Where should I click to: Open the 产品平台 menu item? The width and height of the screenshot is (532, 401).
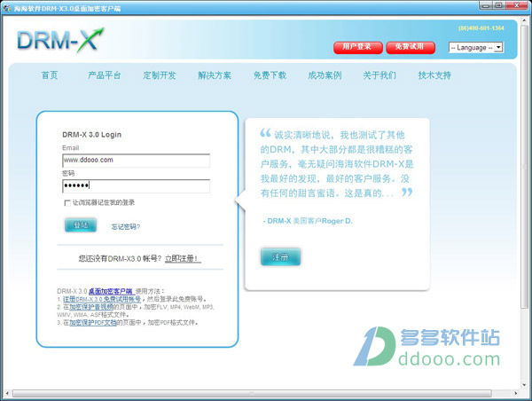click(x=105, y=75)
